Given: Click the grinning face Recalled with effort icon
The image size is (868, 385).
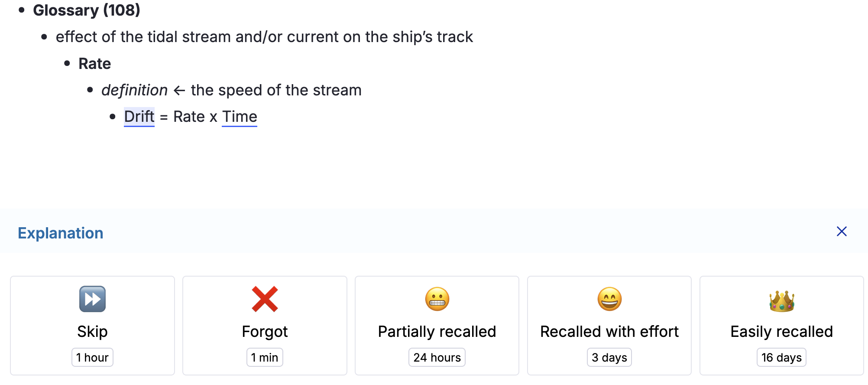Looking at the screenshot, I should pos(609,299).
